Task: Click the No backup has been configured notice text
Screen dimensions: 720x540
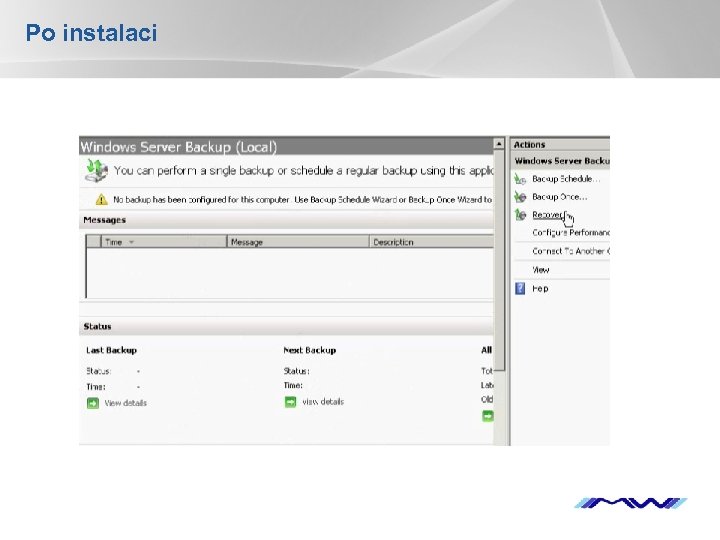Action: (x=303, y=200)
